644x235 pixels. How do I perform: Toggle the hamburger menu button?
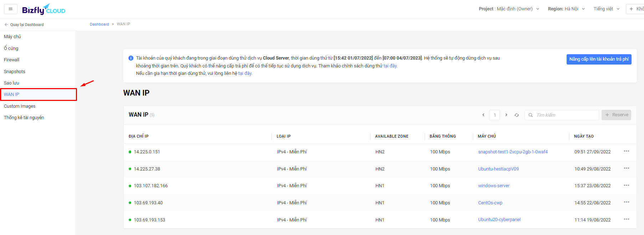pyautogui.click(x=11, y=9)
